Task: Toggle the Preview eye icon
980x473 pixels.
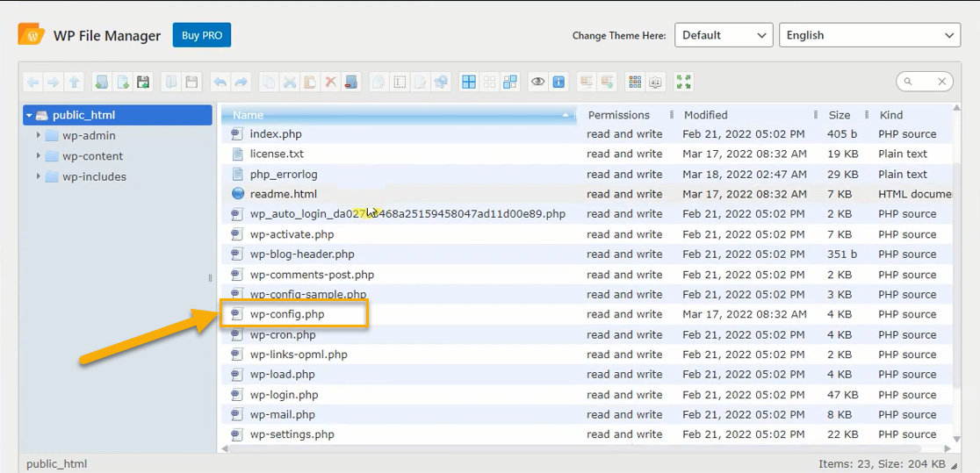Action: pyautogui.click(x=538, y=82)
